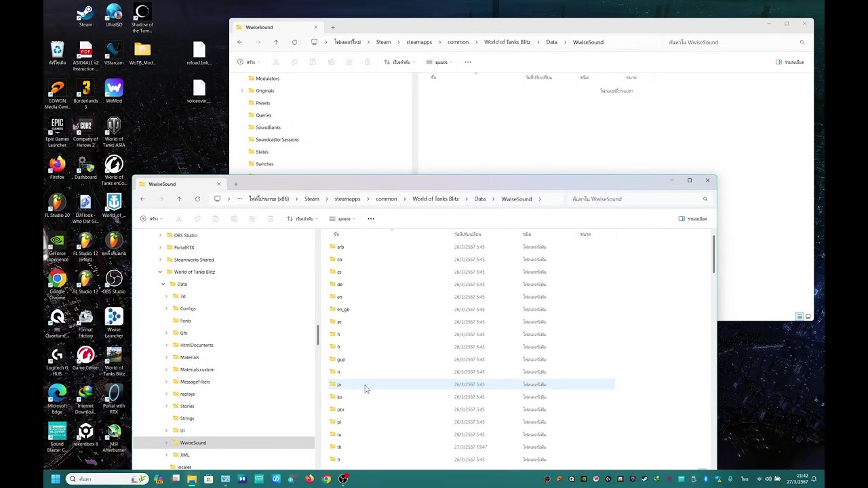868x488 pixels.
Task: Open the Firefox desktop icon
Action: click(x=57, y=168)
